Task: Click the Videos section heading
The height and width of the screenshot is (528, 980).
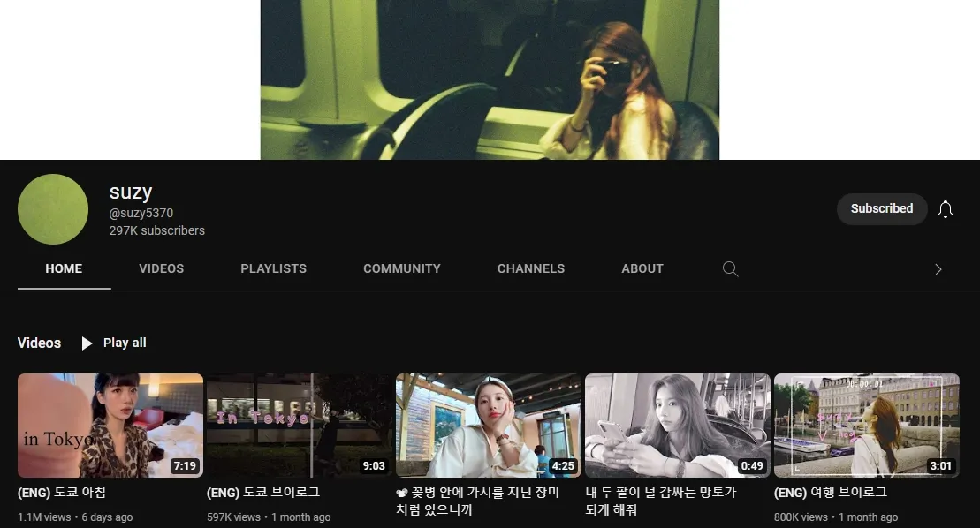Action: click(x=39, y=343)
